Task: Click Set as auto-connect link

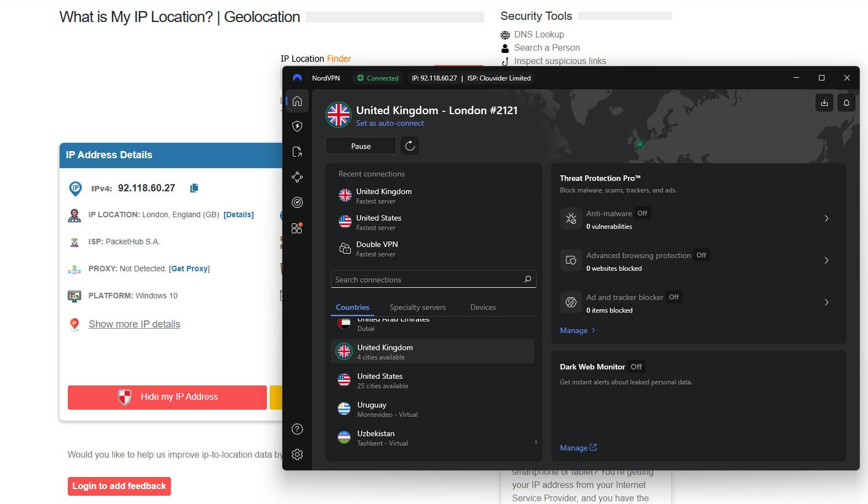Action: [390, 123]
